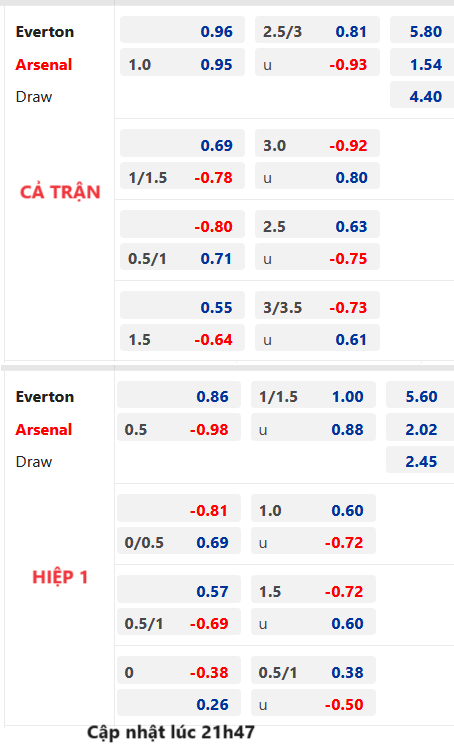
Task: Pick 1/1.5 handicap odds -0.78
Action: pyautogui.click(x=182, y=176)
